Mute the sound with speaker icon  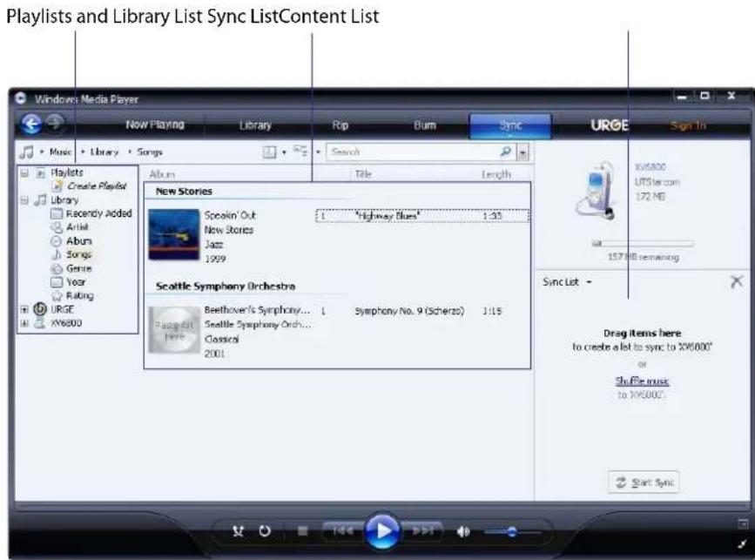pyautogui.click(x=463, y=531)
